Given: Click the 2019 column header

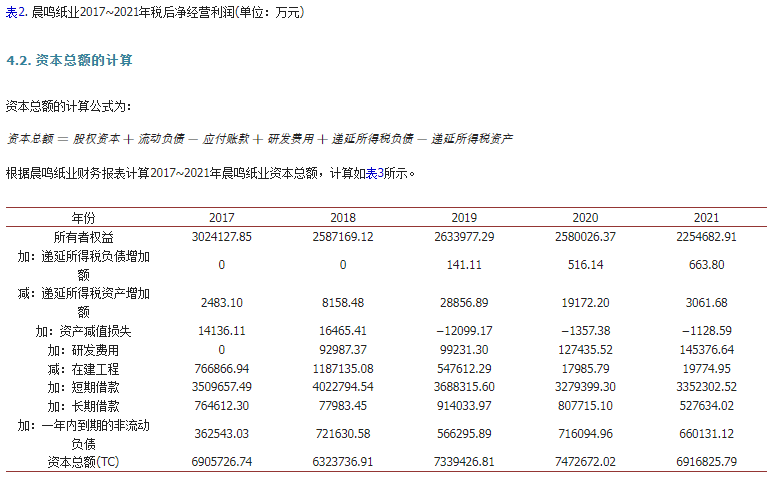Looking at the screenshot, I should tap(464, 218).
